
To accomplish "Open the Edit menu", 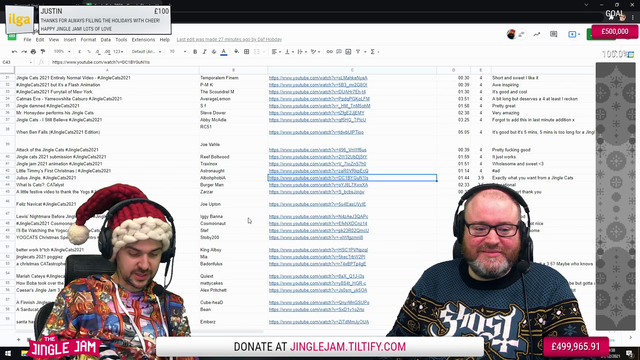I will (x=40, y=40).
